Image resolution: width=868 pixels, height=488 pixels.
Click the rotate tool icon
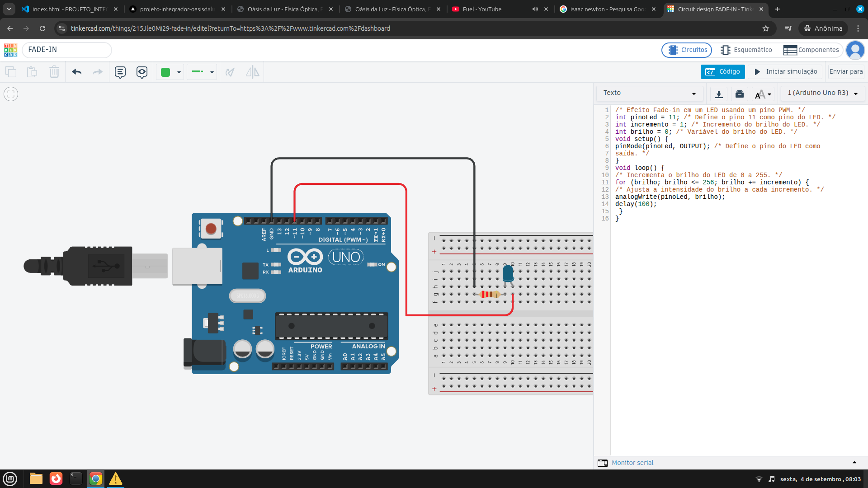coord(230,72)
